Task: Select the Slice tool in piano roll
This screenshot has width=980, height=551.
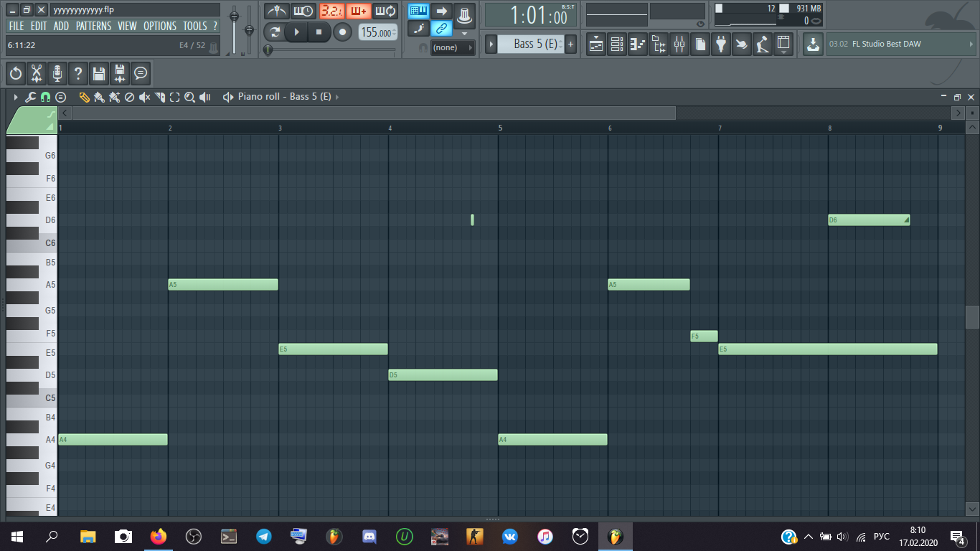Action: coord(159,97)
